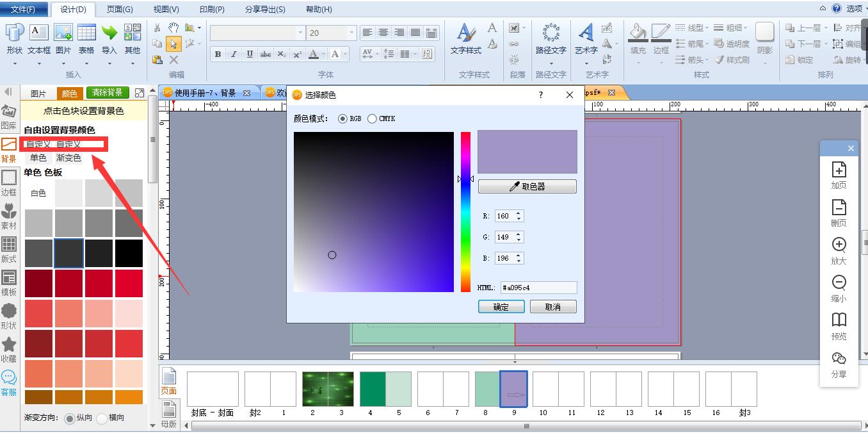Open the 素材 sidebar panel

9,216
